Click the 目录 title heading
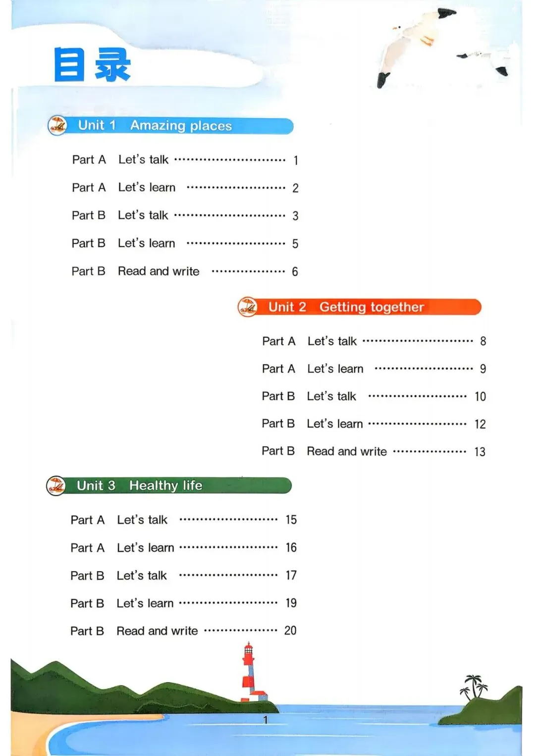Viewport: 535px width, 756px height. [92, 65]
